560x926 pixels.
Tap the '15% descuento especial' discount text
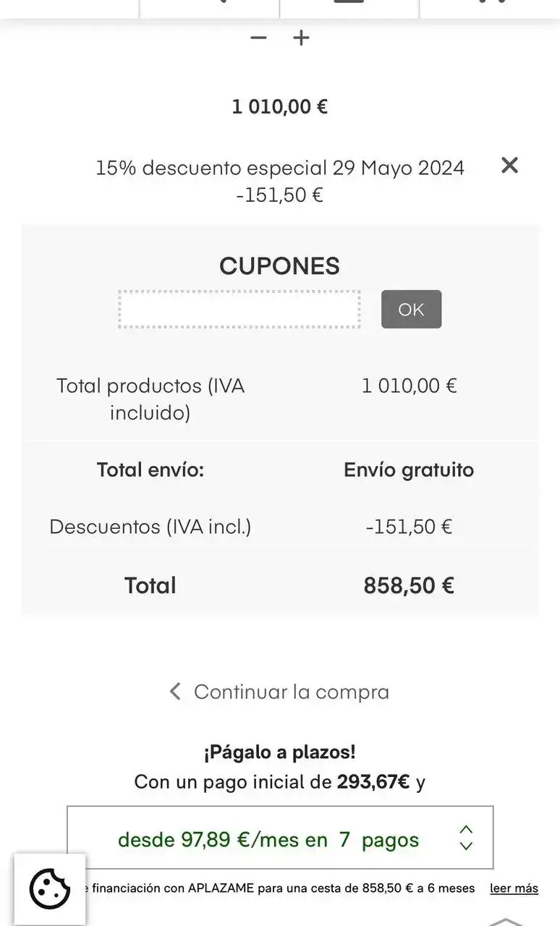pyautogui.click(x=280, y=168)
